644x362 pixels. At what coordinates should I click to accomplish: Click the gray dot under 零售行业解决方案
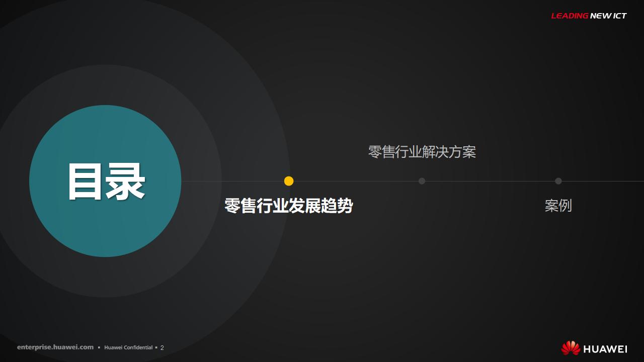coord(422,181)
